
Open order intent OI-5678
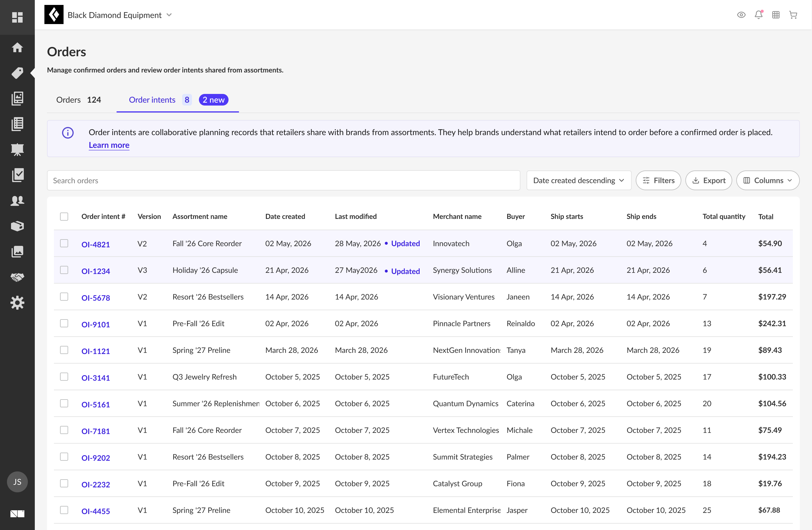95,298
